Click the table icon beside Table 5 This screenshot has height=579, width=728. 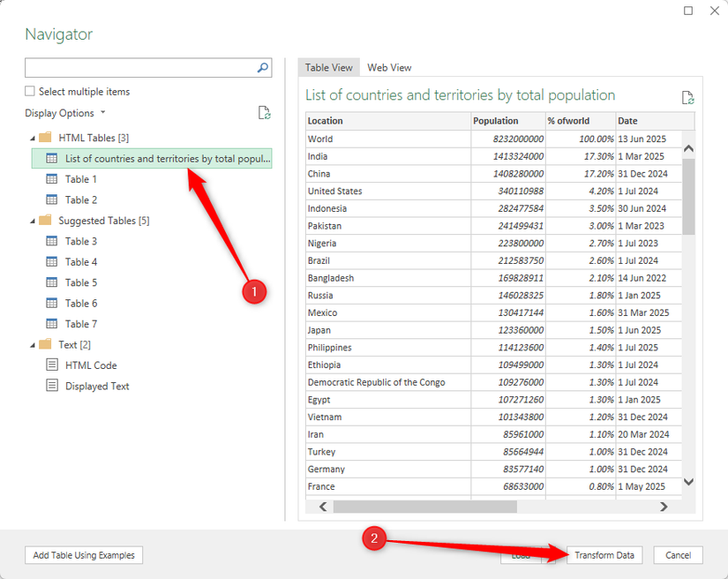click(x=51, y=282)
